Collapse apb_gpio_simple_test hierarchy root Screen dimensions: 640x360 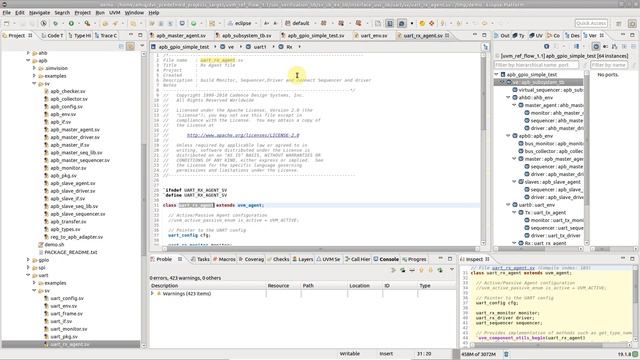click(x=496, y=75)
